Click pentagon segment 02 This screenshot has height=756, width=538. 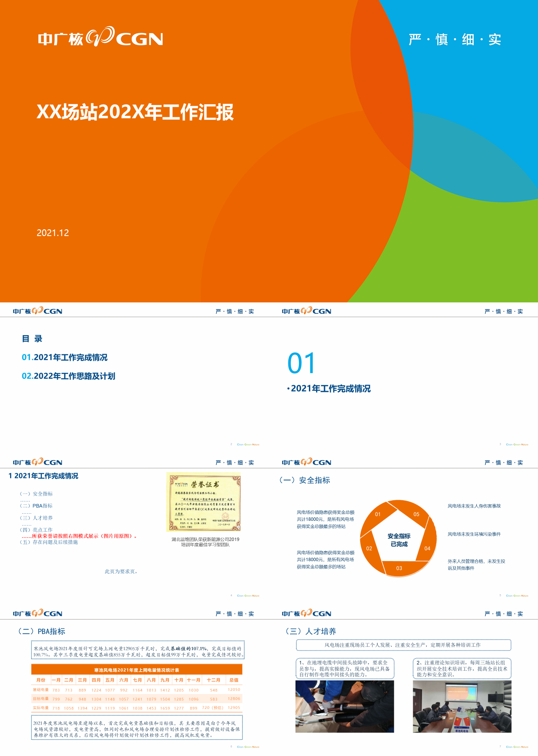[369, 549]
